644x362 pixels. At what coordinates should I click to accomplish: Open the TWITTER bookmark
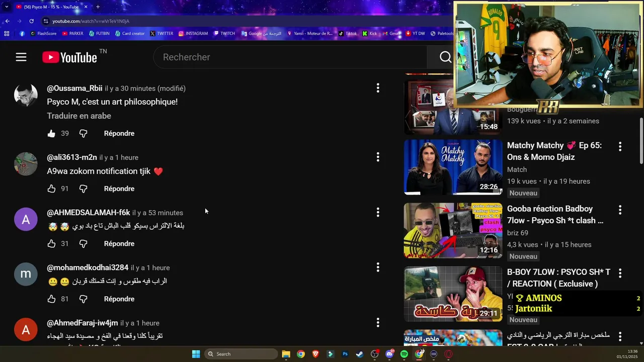[162, 34]
